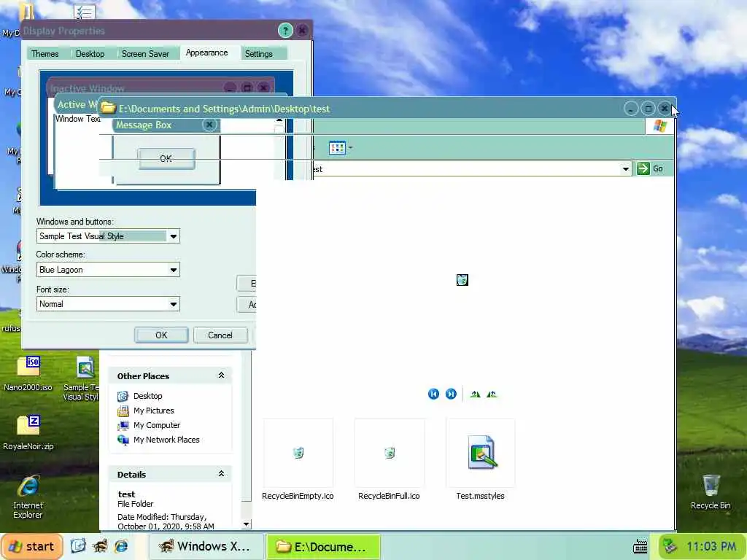
Task: Click the recycle bin preview image
Action: [x=462, y=280]
